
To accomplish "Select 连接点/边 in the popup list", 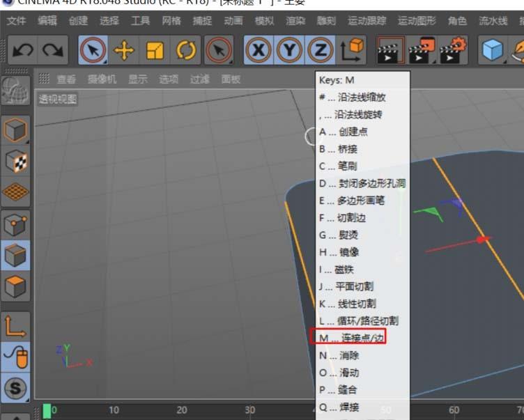I will point(362,338).
